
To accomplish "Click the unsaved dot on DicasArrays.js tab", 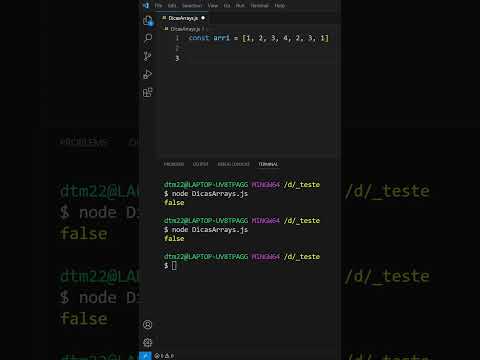I will click(x=203, y=18).
